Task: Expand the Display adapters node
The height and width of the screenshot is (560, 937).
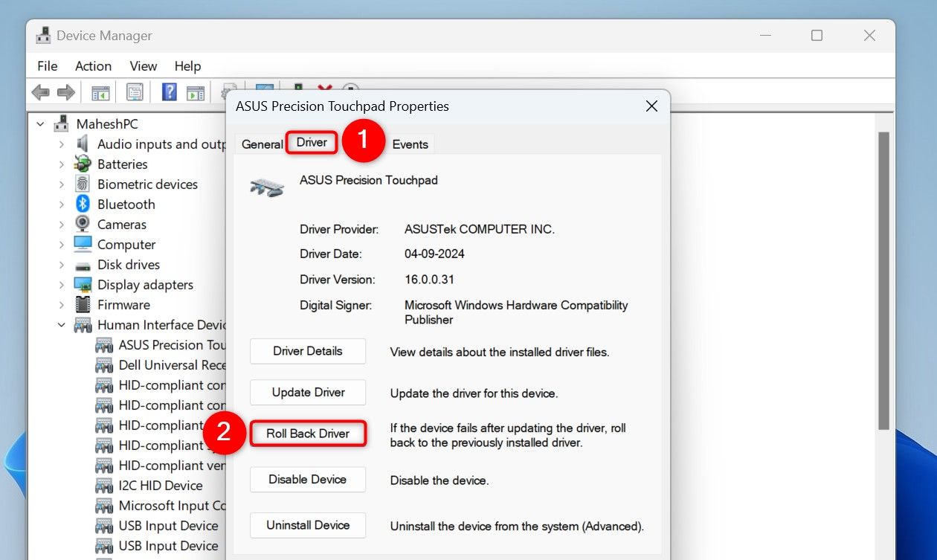Action: pyautogui.click(x=62, y=285)
